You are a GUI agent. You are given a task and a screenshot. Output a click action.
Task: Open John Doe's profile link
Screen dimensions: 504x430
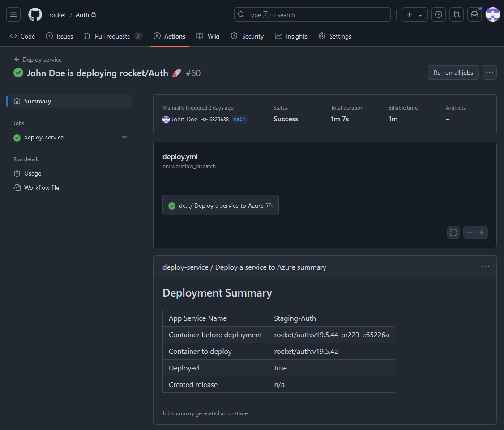coord(184,119)
